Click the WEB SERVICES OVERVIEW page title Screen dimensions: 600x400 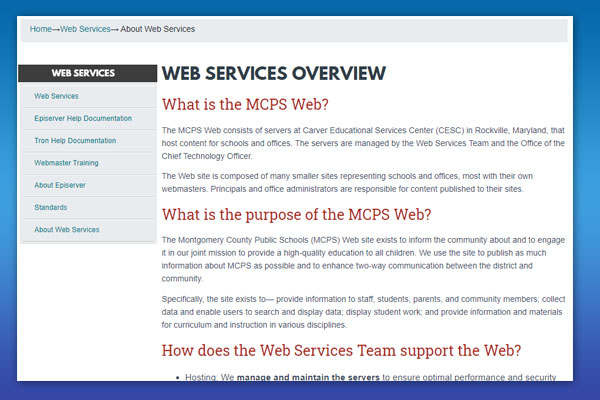(274, 73)
